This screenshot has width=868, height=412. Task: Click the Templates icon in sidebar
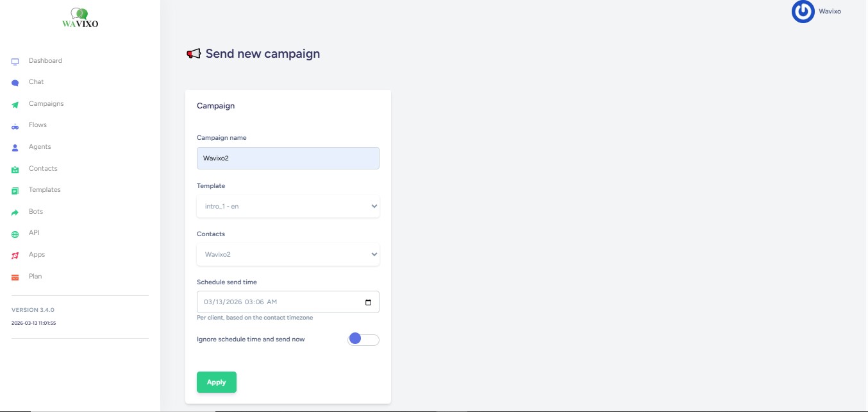click(15, 191)
